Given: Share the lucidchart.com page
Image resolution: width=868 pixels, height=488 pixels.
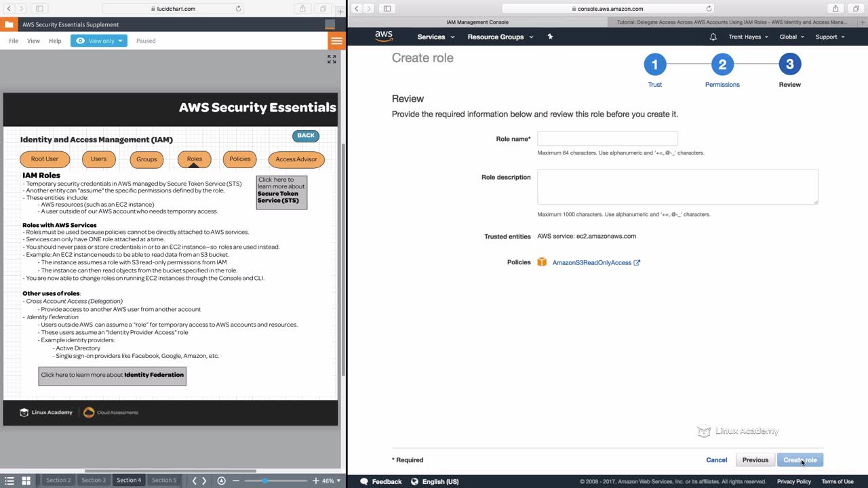Looking at the screenshot, I should pyautogui.click(x=302, y=9).
